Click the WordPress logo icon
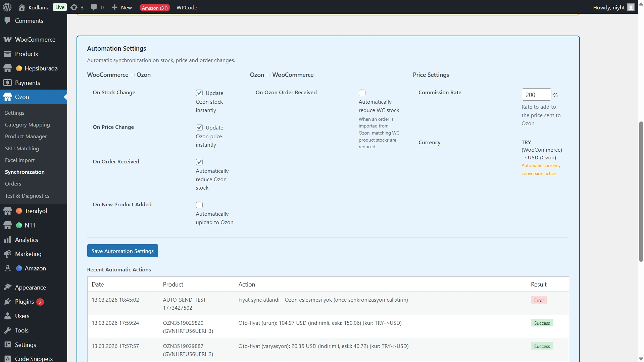644x362 pixels. (x=7, y=7)
